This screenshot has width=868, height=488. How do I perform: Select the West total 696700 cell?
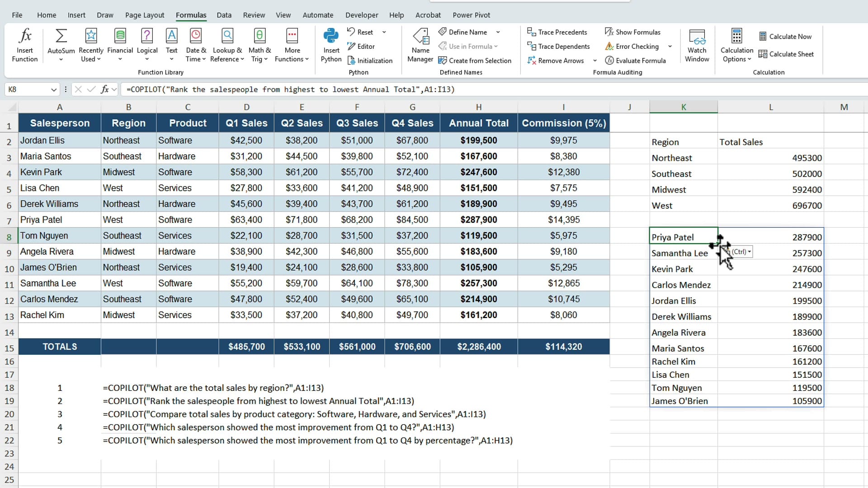[x=770, y=206]
